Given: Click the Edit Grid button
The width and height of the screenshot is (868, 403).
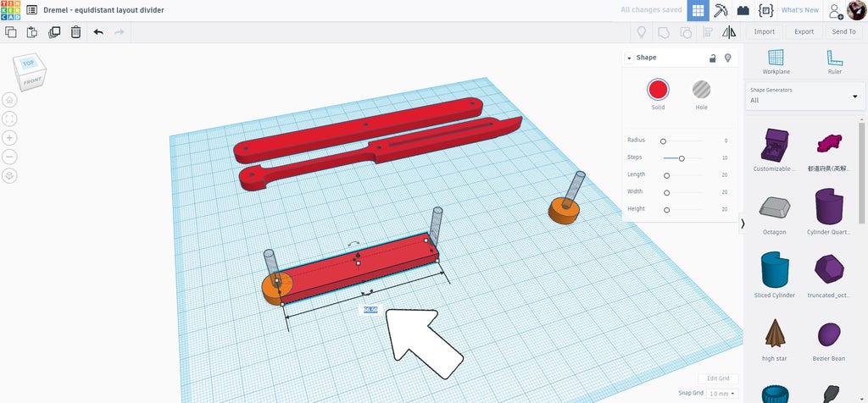Looking at the screenshot, I should tap(718, 378).
